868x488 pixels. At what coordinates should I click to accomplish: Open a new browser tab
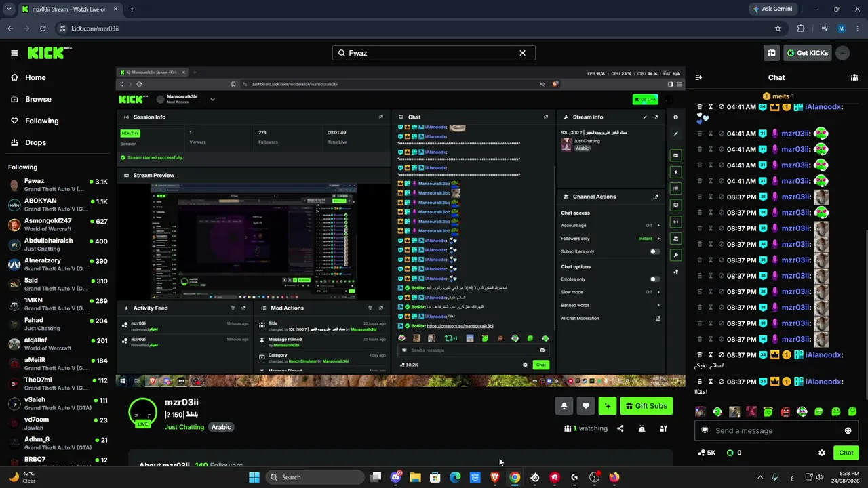pyautogui.click(x=132, y=9)
